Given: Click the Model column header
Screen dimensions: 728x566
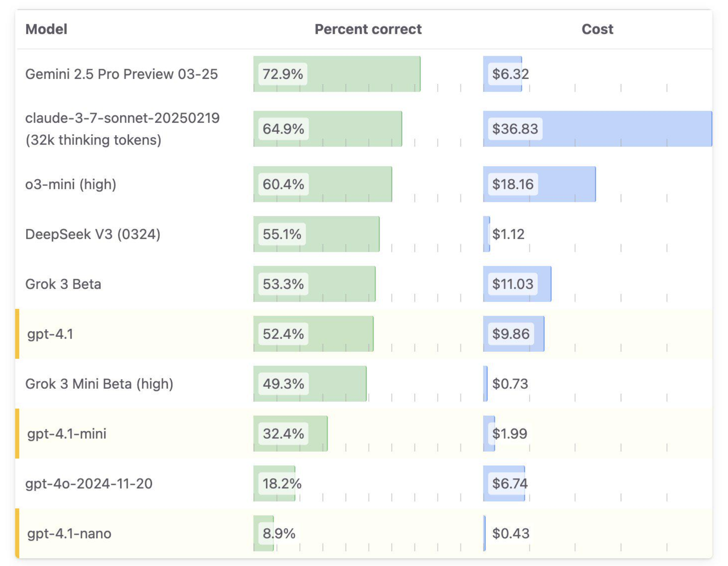Looking at the screenshot, I should [x=46, y=29].
